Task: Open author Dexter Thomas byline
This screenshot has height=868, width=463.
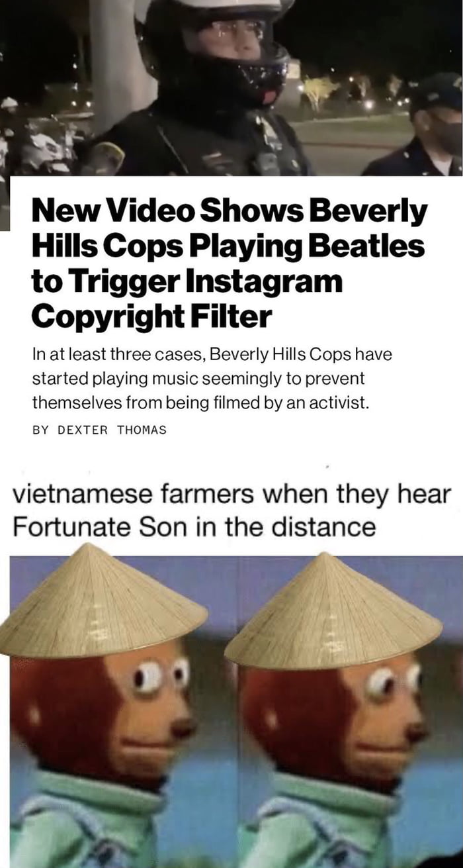Action: 99,430
